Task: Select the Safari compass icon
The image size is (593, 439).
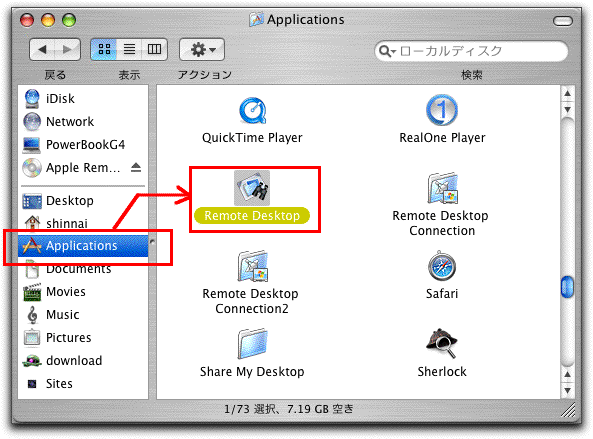Action: click(442, 266)
